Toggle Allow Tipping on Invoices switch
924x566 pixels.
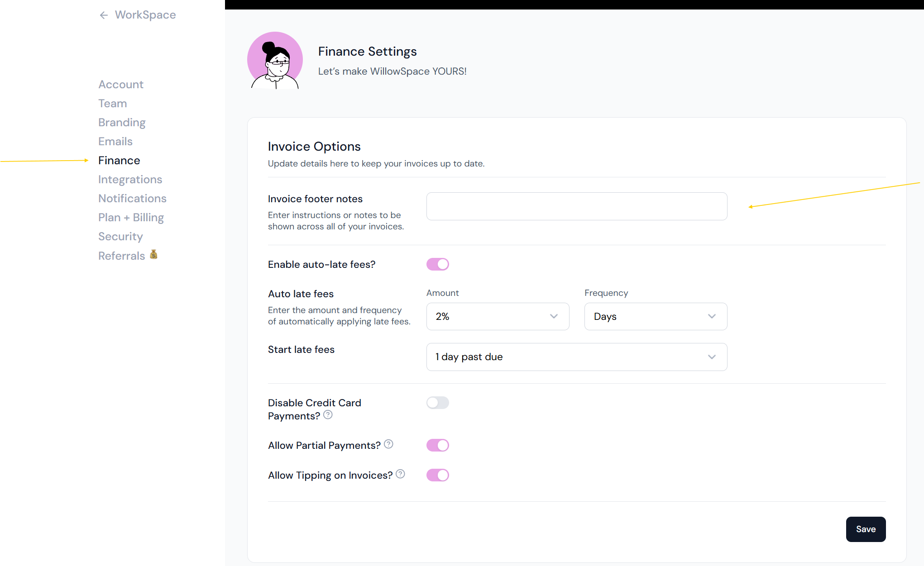pyautogui.click(x=438, y=475)
